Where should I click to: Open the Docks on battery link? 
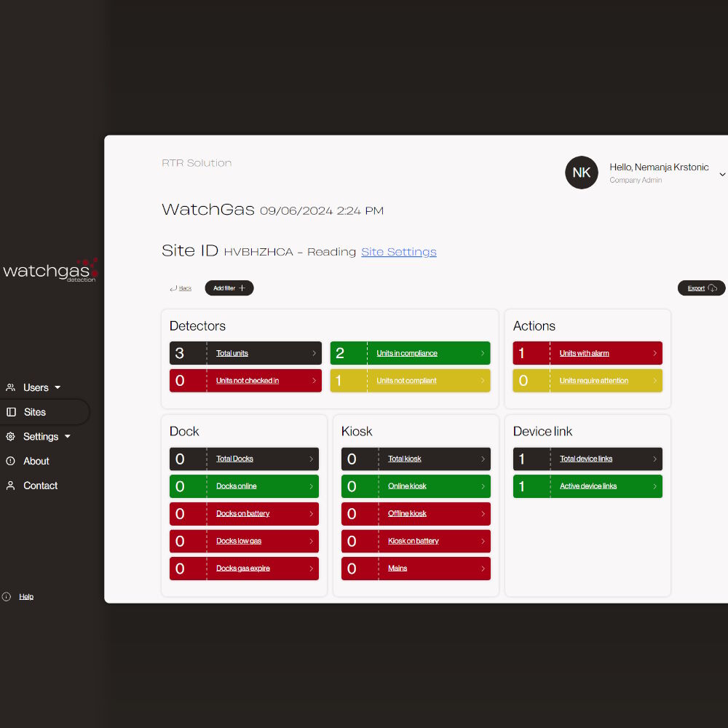point(243,513)
